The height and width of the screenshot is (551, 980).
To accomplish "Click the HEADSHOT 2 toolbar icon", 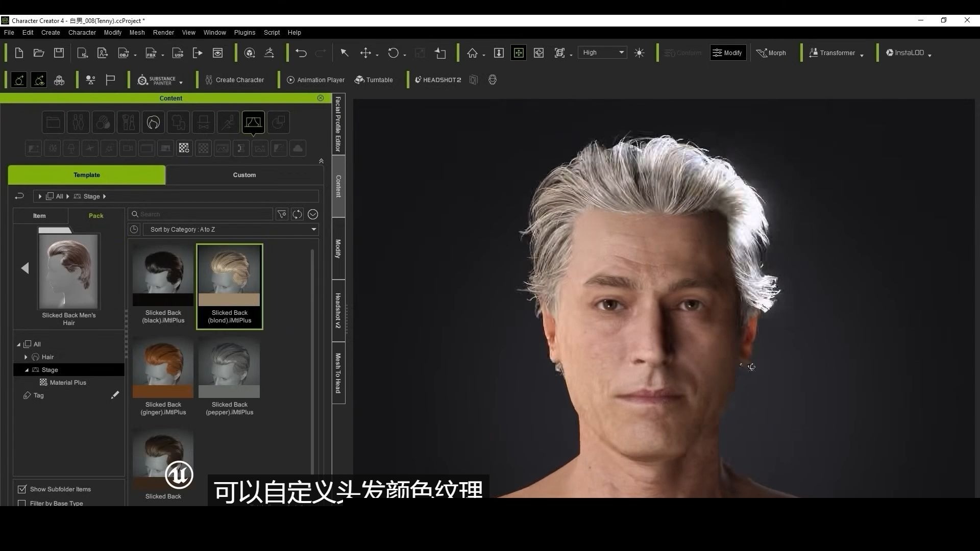I will tap(438, 80).
